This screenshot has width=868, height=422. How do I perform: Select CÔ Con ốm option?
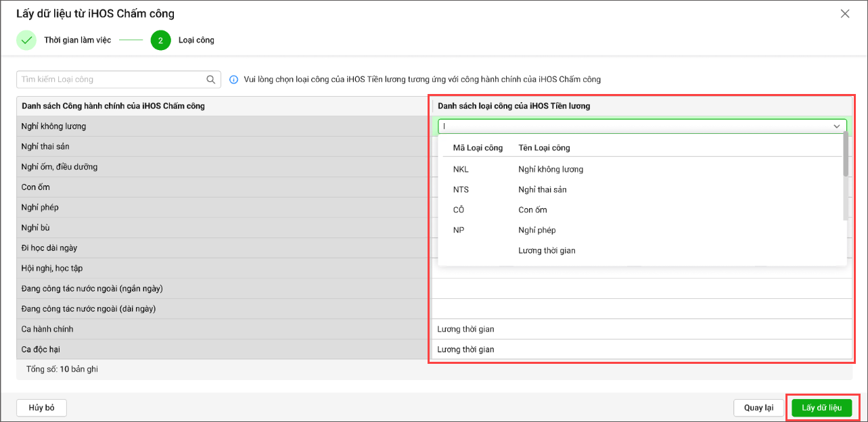coord(640,210)
